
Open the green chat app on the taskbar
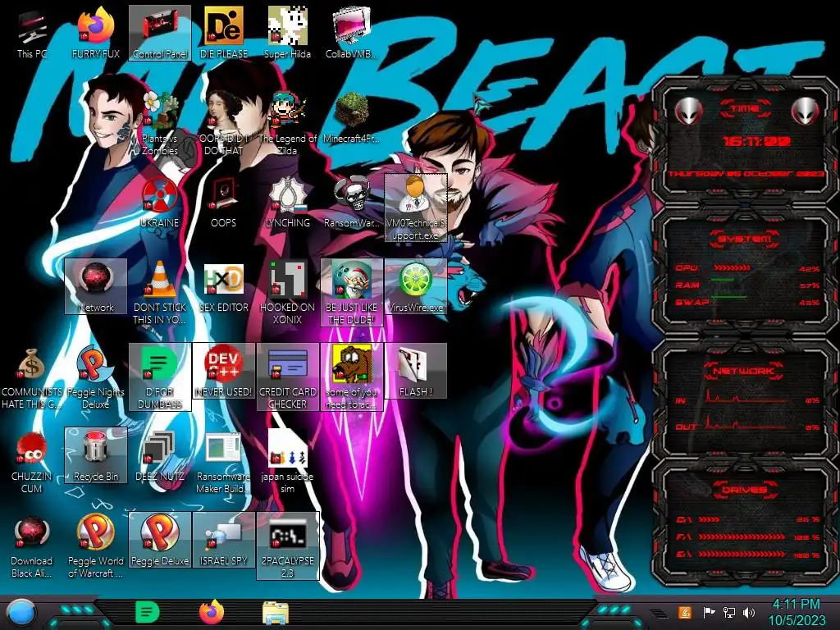tap(148, 612)
